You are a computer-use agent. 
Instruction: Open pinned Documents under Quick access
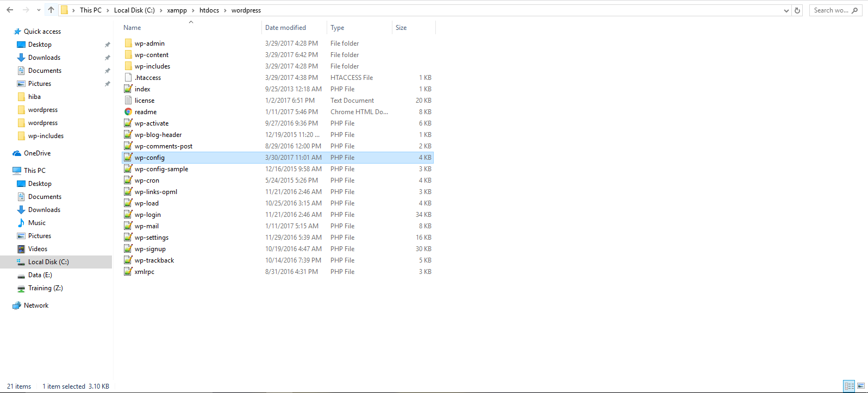click(x=45, y=71)
